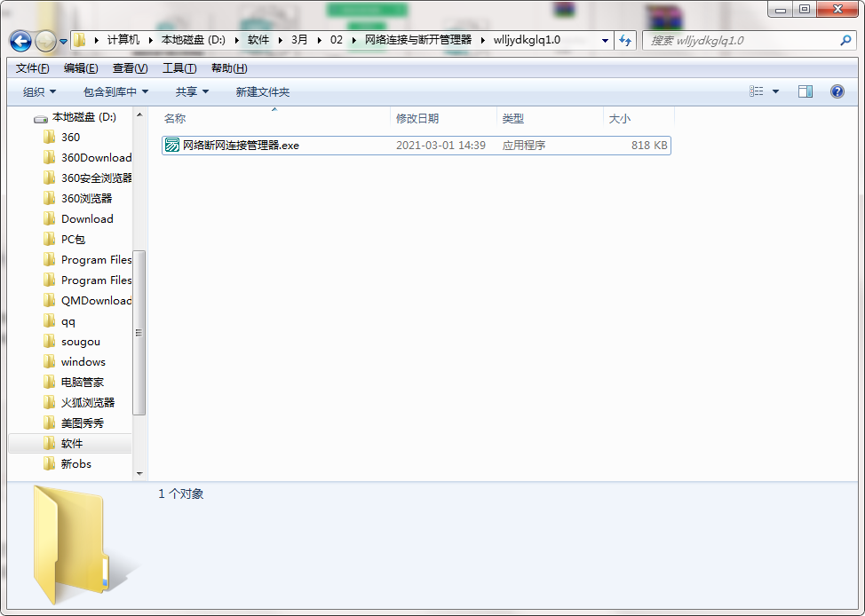Click the 新obs folder icon in tree

point(49,464)
